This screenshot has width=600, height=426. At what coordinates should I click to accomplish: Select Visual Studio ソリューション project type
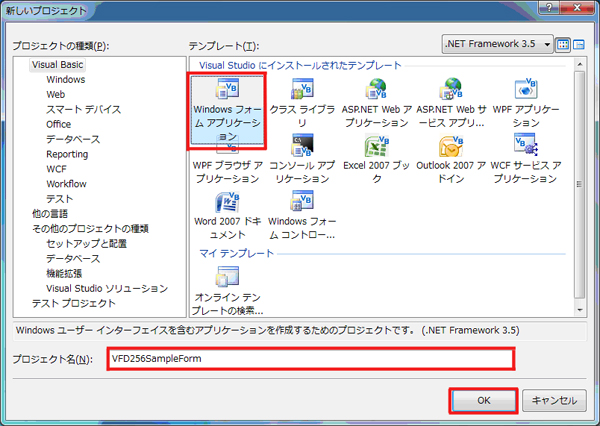107,289
